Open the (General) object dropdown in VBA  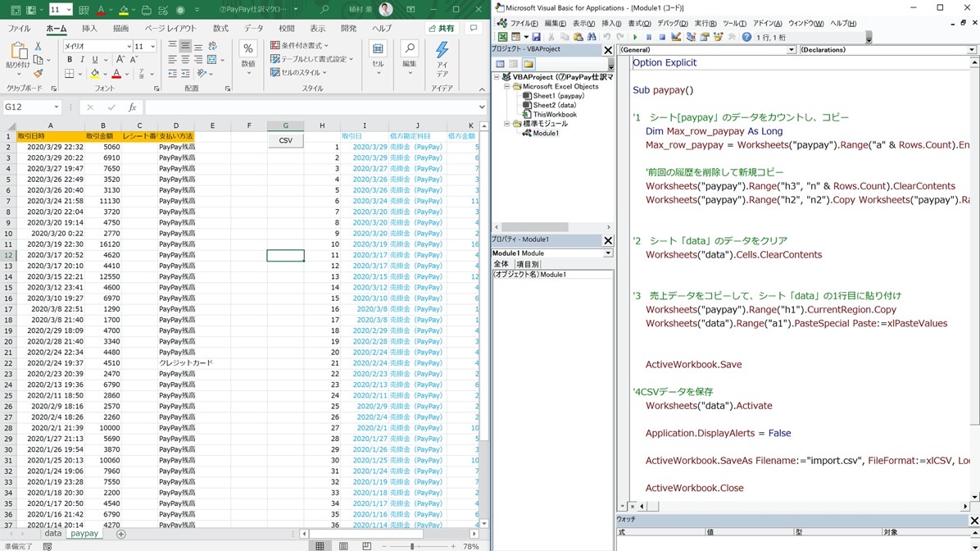click(x=791, y=50)
